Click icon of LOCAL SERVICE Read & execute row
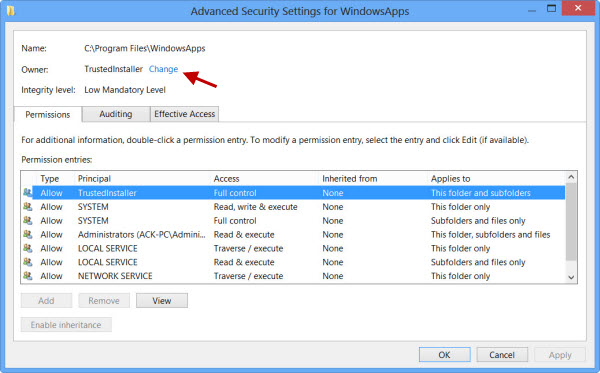The image size is (600, 373). point(28,262)
